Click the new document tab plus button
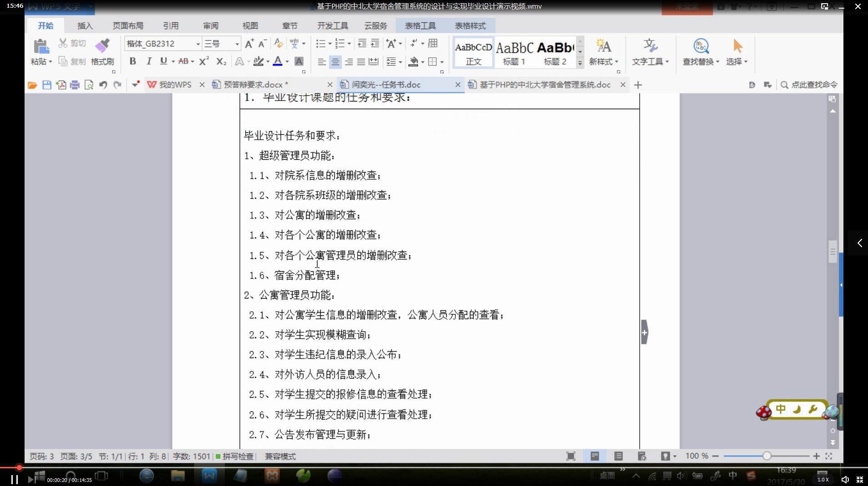The height and width of the screenshot is (486, 868). [x=638, y=85]
